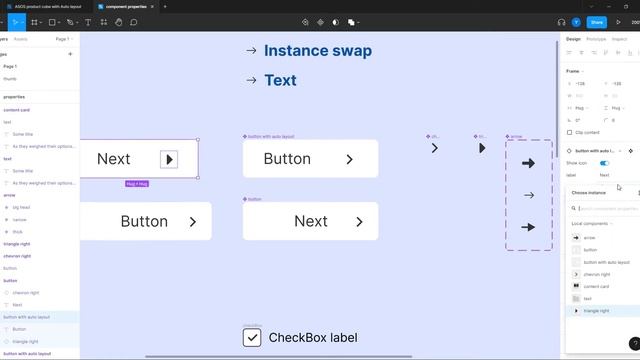Switch to the Assets tab

click(20, 39)
